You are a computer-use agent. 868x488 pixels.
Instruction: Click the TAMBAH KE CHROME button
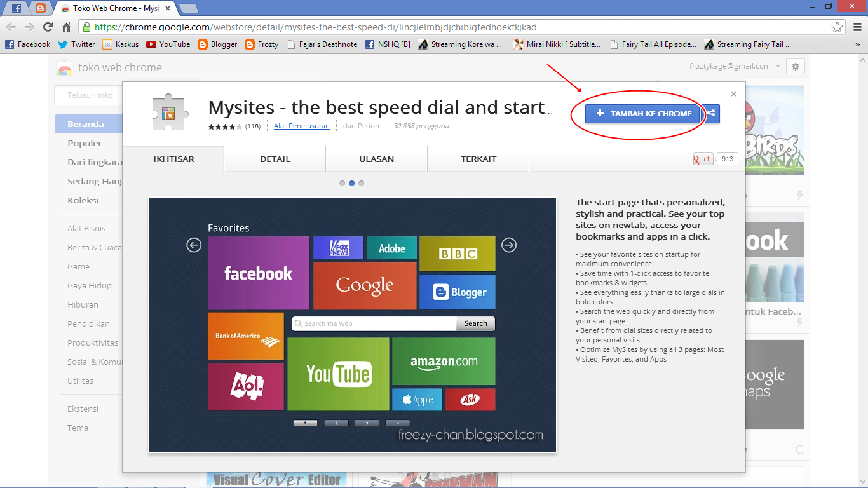coord(642,113)
